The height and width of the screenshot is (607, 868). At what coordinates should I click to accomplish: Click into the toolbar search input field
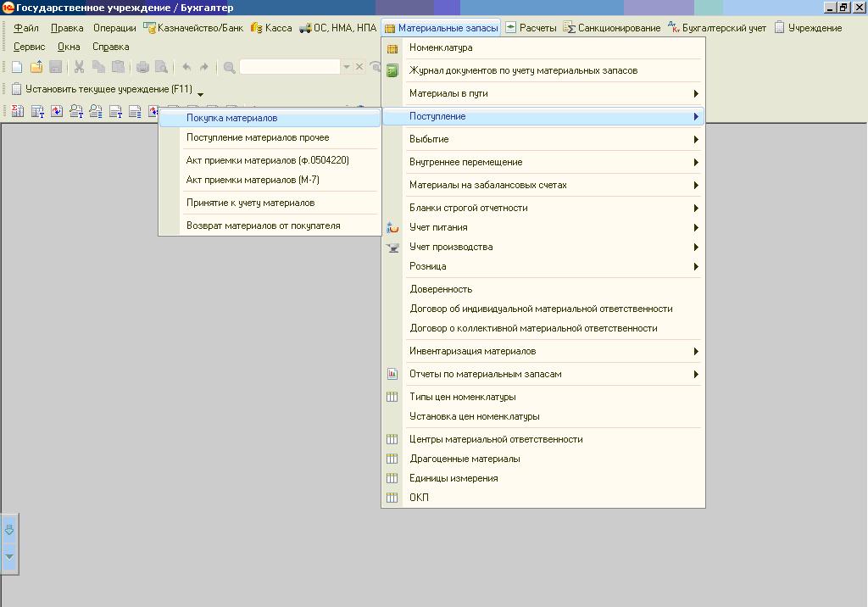coord(290,67)
